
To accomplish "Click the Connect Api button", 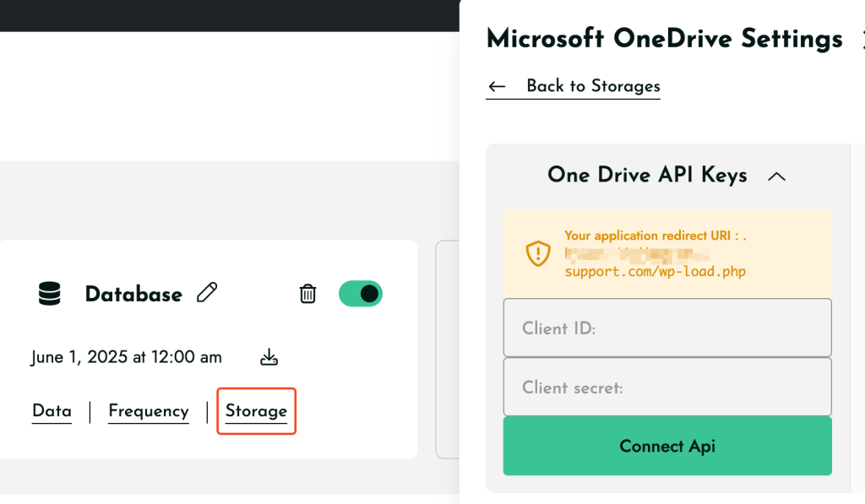I will [x=667, y=446].
